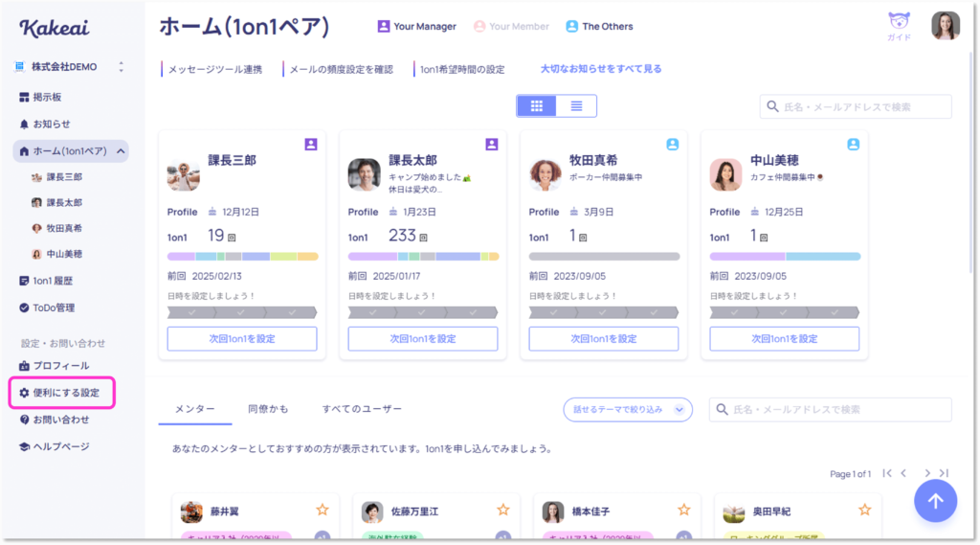Open 課長三郎 avatar photo on card
Image resolution: width=980 pixels, height=545 pixels.
[x=183, y=174]
